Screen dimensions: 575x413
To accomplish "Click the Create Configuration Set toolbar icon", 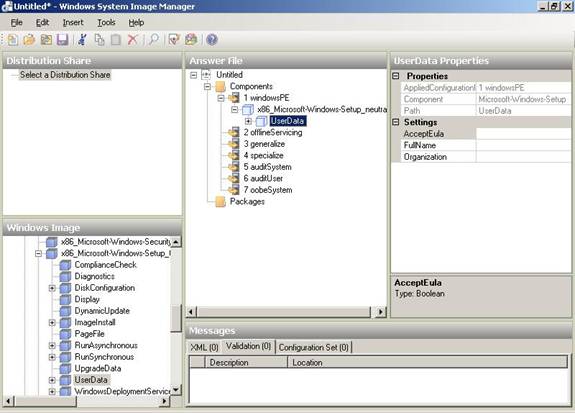I will click(x=191, y=40).
